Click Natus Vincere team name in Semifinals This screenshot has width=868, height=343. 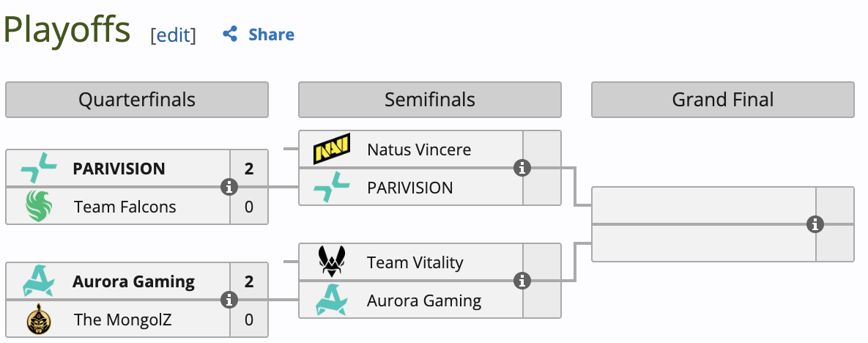[x=419, y=150]
